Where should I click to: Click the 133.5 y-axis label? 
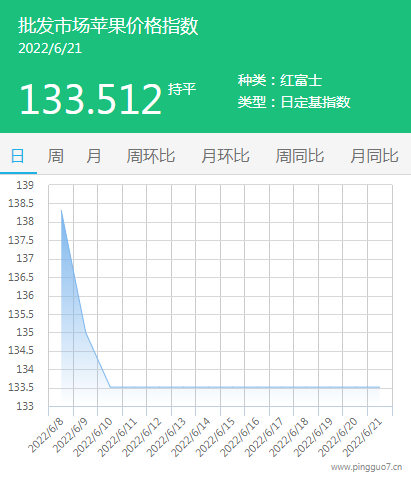click(x=21, y=387)
